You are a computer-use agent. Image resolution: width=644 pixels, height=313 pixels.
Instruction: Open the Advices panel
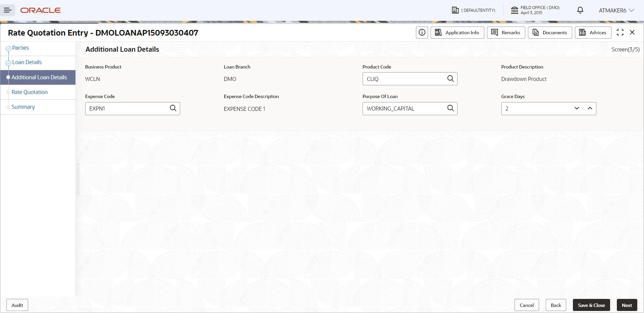coord(593,33)
